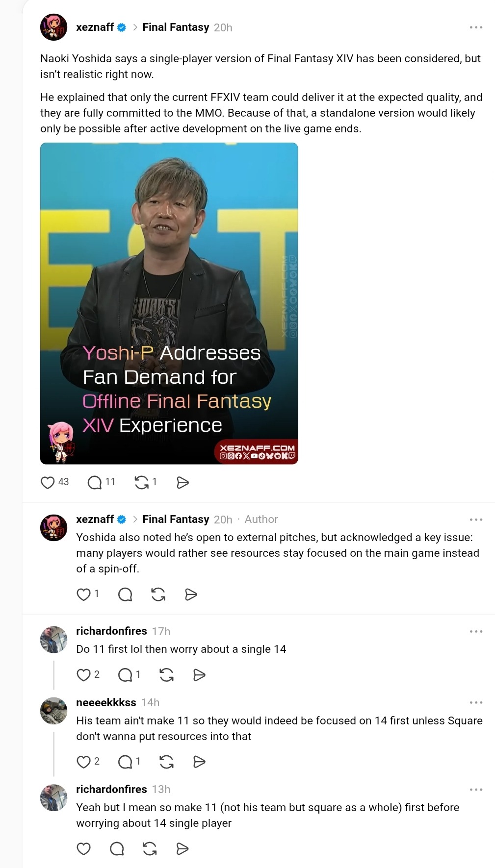This screenshot has height=868, width=495.
Task: Open xeznaff avatar on the main post
Action: (53, 27)
